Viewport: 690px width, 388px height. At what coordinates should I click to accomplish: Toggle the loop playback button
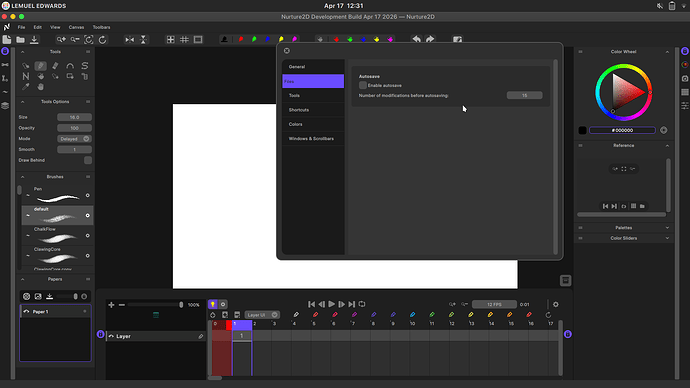[x=362, y=304]
